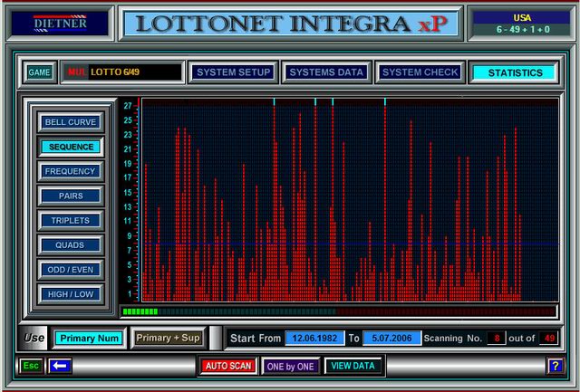The width and height of the screenshot is (580, 392).
Task: Click the To date field 5.07.2006
Action: (x=391, y=338)
